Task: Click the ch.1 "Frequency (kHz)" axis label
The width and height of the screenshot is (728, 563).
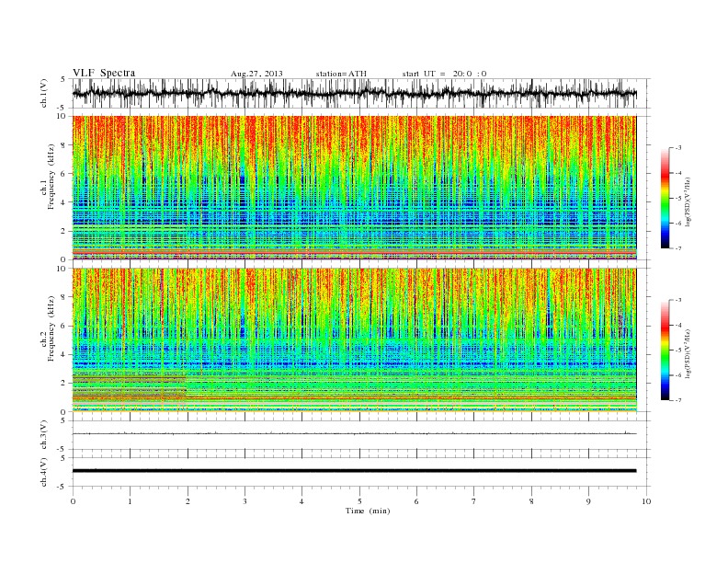Action: pyautogui.click(x=51, y=177)
